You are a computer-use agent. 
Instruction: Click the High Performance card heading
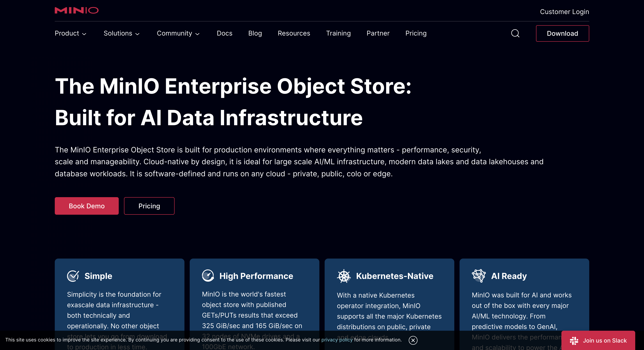[x=256, y=276]
